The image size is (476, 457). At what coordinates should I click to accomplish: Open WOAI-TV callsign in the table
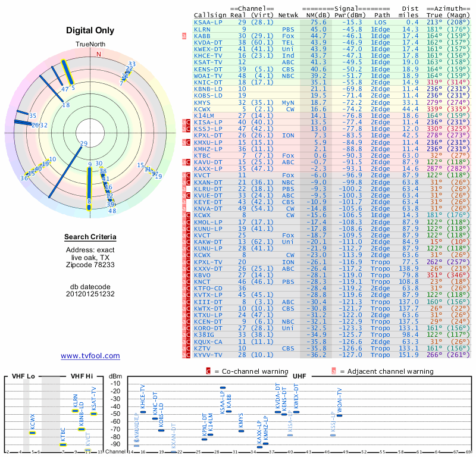tap(208, 76)
